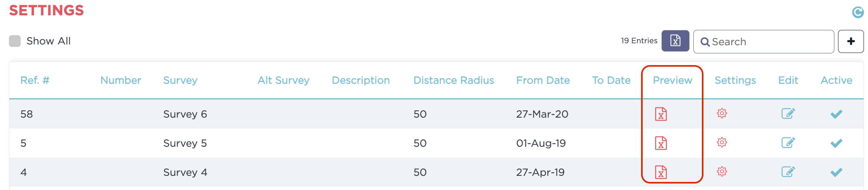This screenshot has height=190, width=868.
Task: Click the plus button to add entry
Action: pyautogui.click(x=851, y=41)
